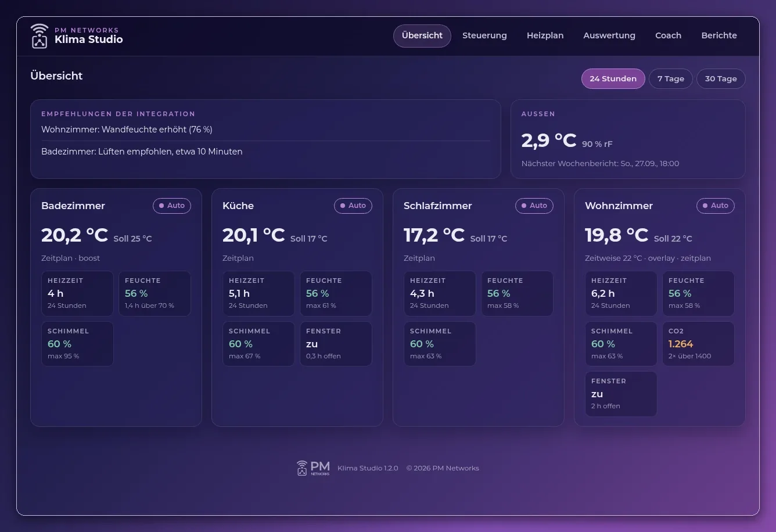Click the Klima Studio app title

click(x=89, y=39)
